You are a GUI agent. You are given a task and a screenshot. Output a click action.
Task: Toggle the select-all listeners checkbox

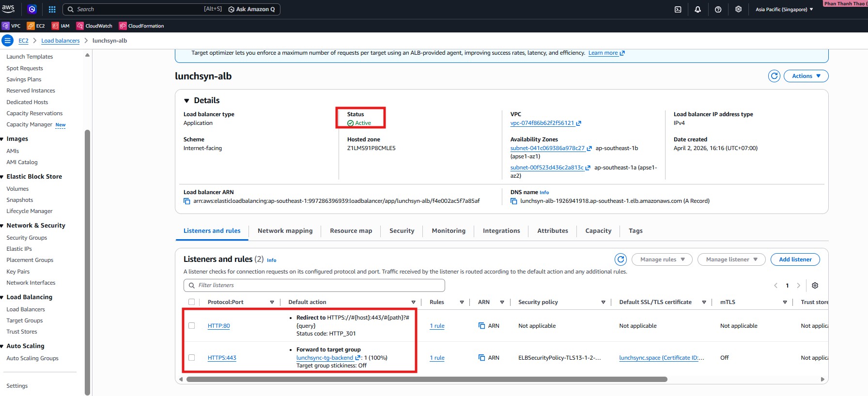192,302
